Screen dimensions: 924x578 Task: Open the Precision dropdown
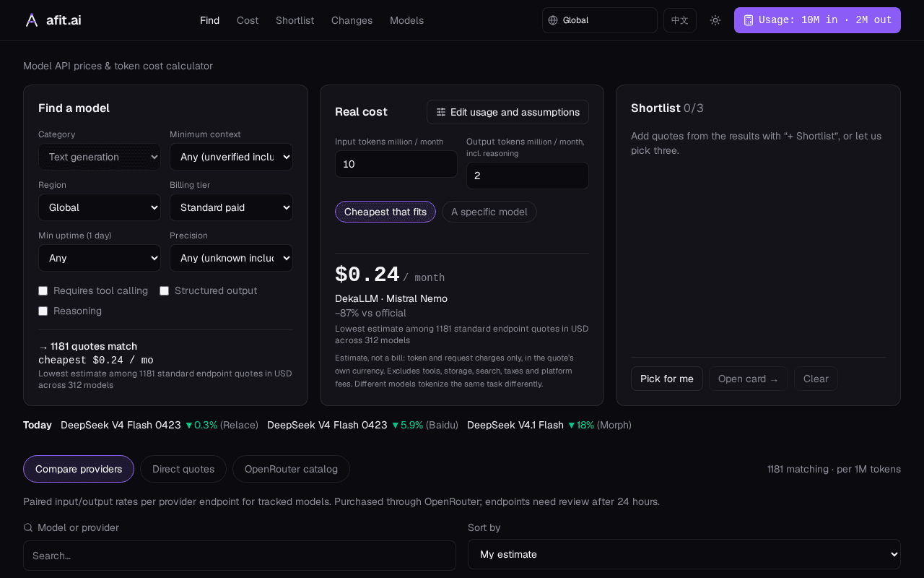point(231,258)
